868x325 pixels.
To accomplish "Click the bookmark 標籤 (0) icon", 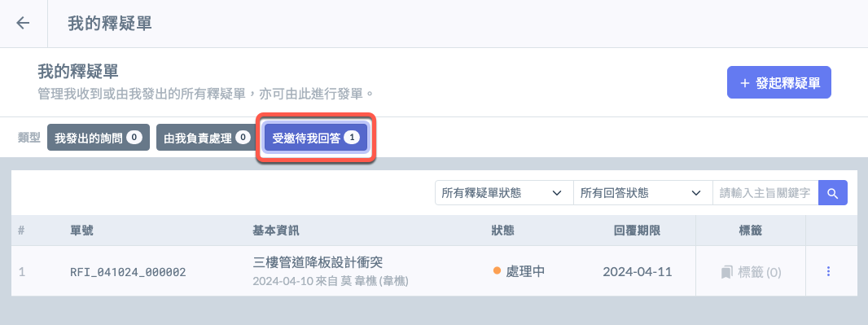I will 726,272.
